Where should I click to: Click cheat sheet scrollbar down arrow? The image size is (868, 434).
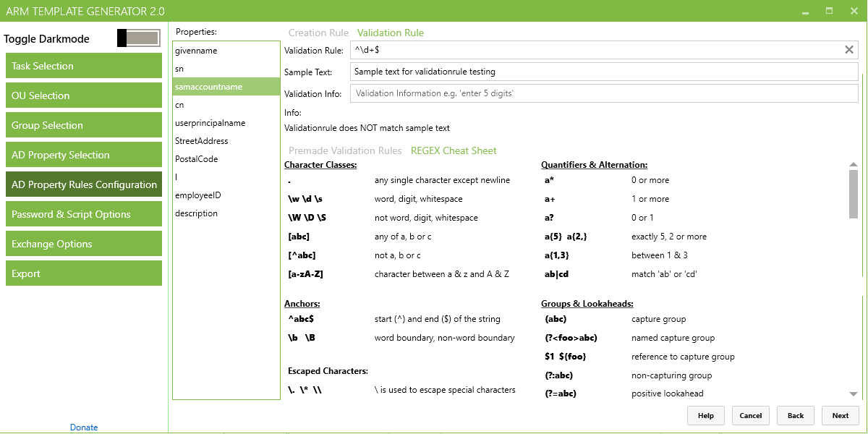pos(854,394)
